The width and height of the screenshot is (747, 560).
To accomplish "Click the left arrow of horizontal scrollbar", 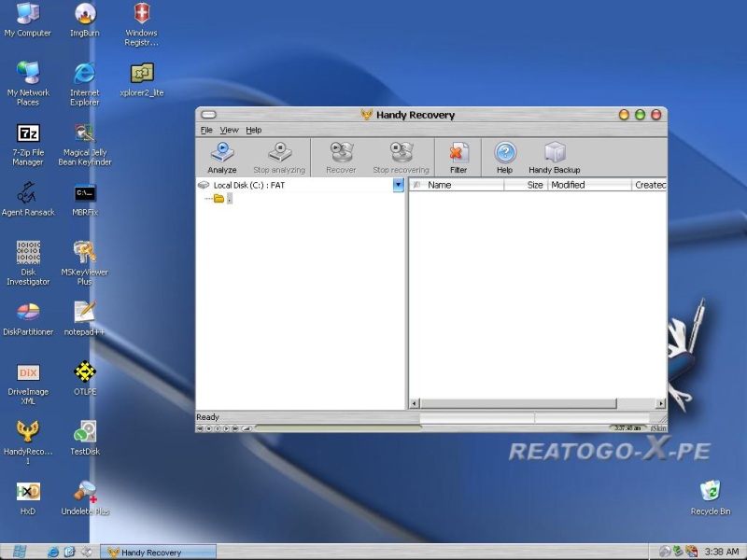I will (x=414, y=404).
